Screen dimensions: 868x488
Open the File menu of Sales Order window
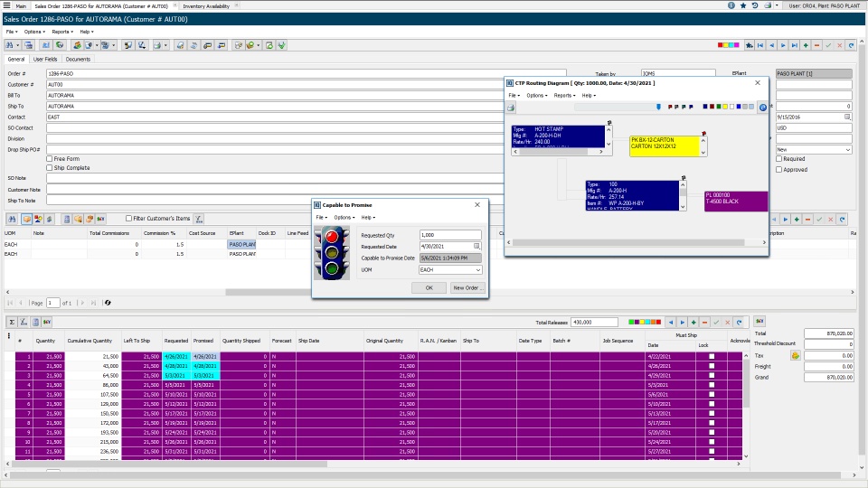11,32
